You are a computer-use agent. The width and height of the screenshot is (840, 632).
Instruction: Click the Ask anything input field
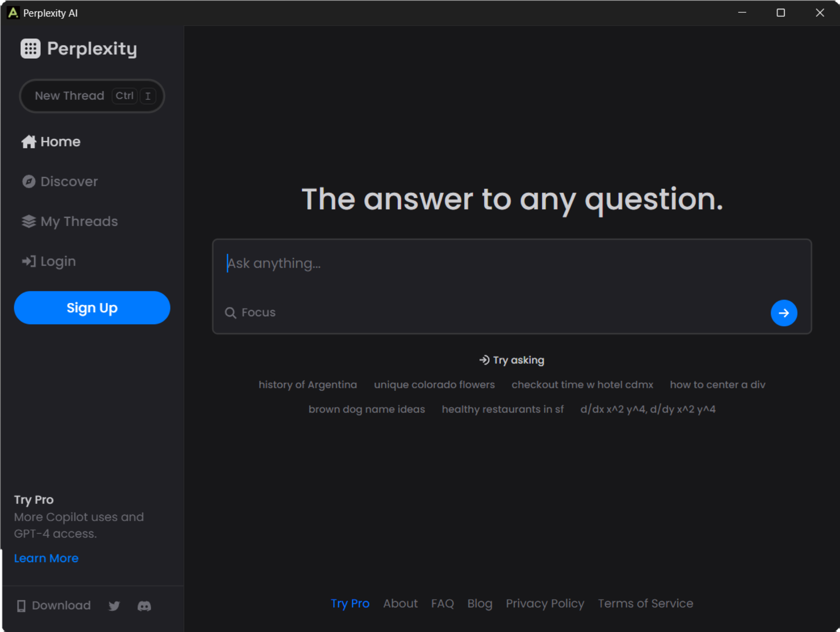click(x=512, y=264)
